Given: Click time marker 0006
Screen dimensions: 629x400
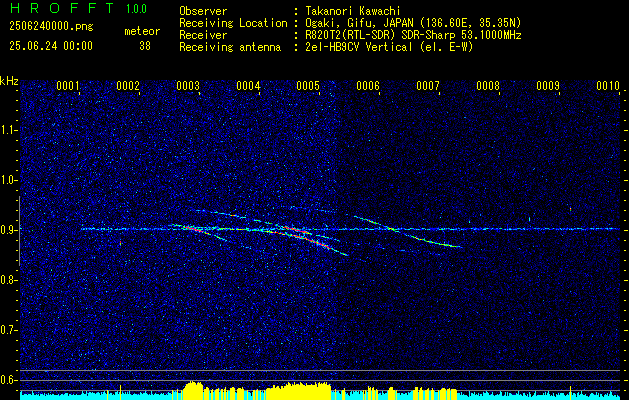Looking at the screenshot, I should (368, 86).
